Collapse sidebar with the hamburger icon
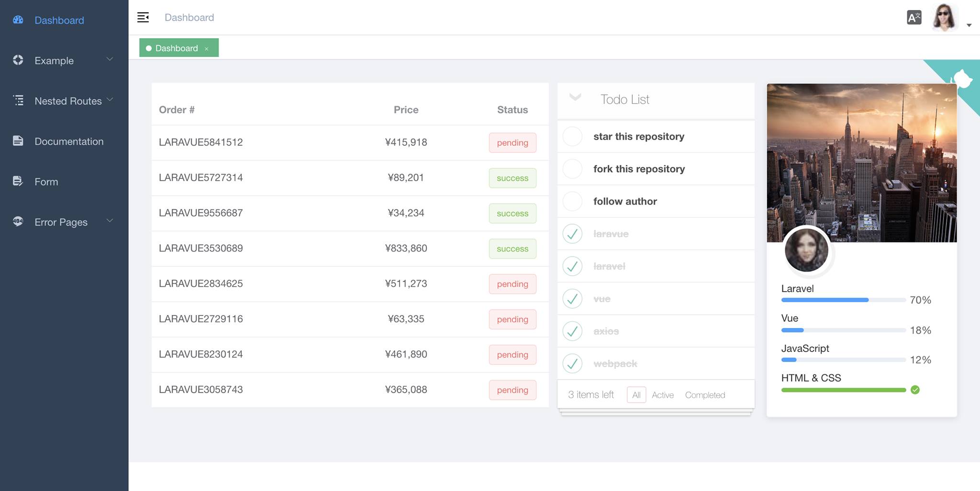 click(x=143, y=18)
